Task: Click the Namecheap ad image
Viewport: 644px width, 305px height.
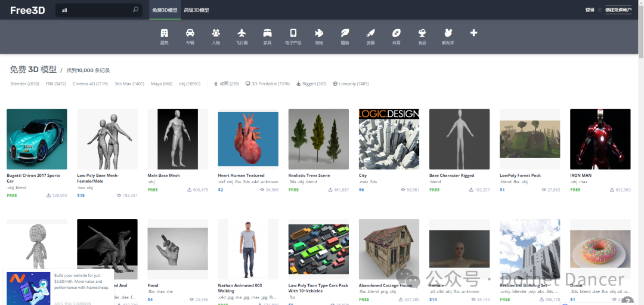Action: 29,288
